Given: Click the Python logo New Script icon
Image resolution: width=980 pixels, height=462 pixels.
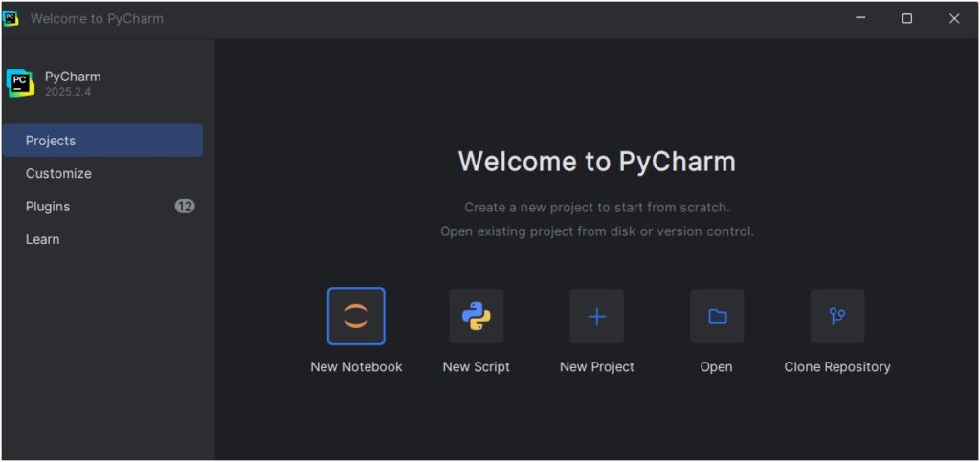Looking at the screenshot, I should click(x=477, y=317).
